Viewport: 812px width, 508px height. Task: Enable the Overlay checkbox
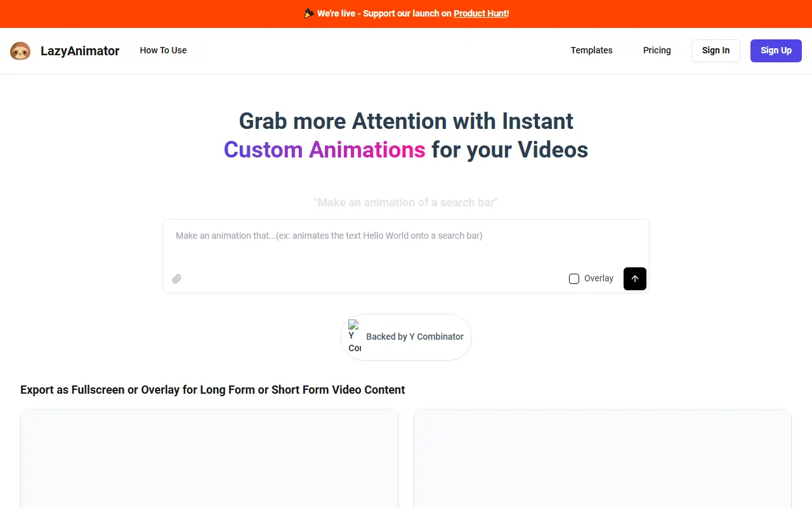coord(574,279)
